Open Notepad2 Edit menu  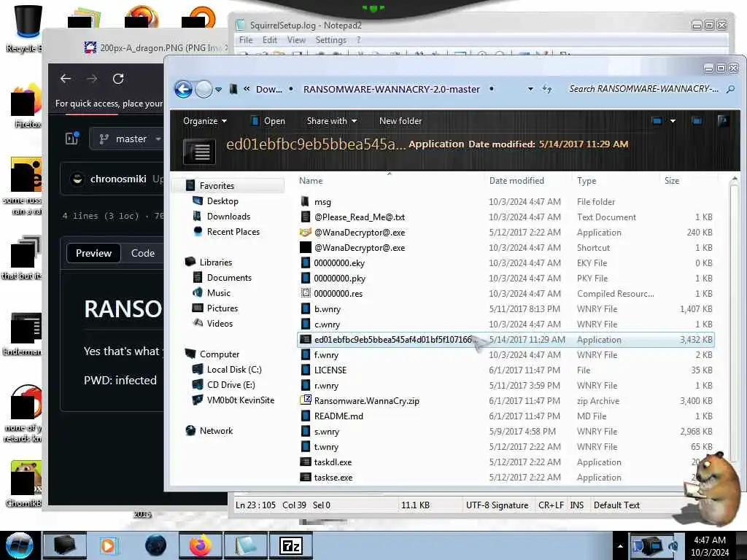click(x=270, y=40)
